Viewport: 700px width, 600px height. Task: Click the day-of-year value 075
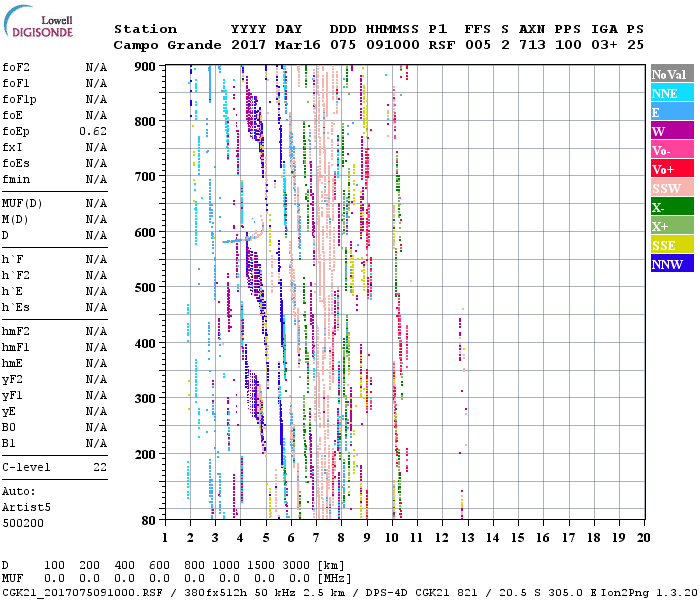click(343, 45)
